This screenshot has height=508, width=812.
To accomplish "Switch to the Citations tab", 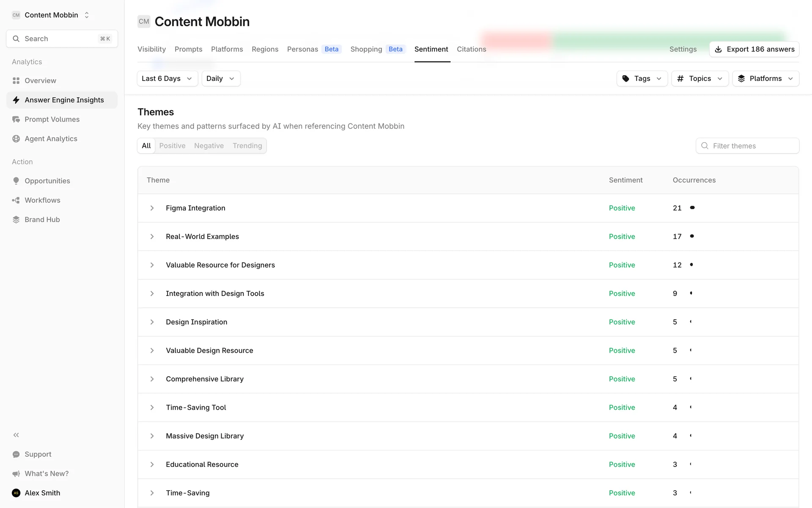I will [471, 49].
